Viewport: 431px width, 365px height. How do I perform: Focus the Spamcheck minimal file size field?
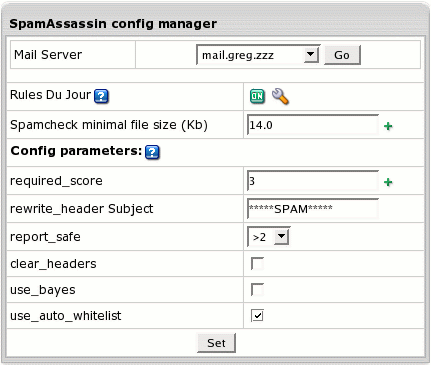pos(313,125)
